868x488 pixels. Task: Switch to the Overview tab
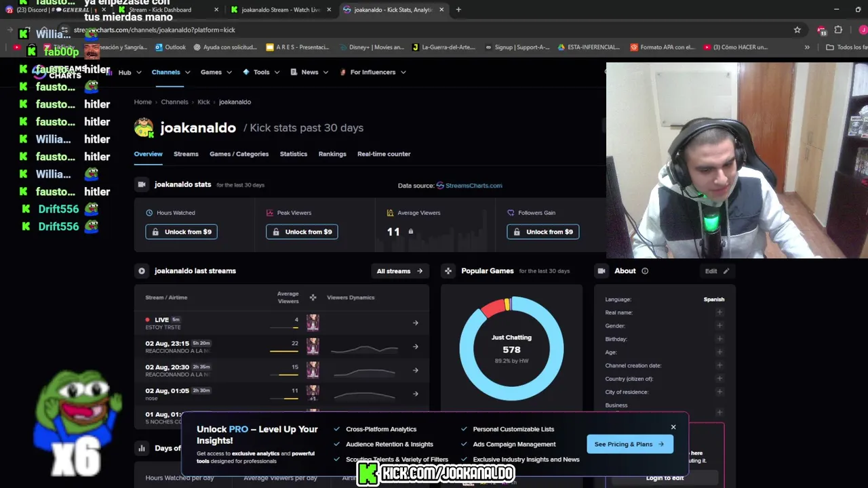148,154
